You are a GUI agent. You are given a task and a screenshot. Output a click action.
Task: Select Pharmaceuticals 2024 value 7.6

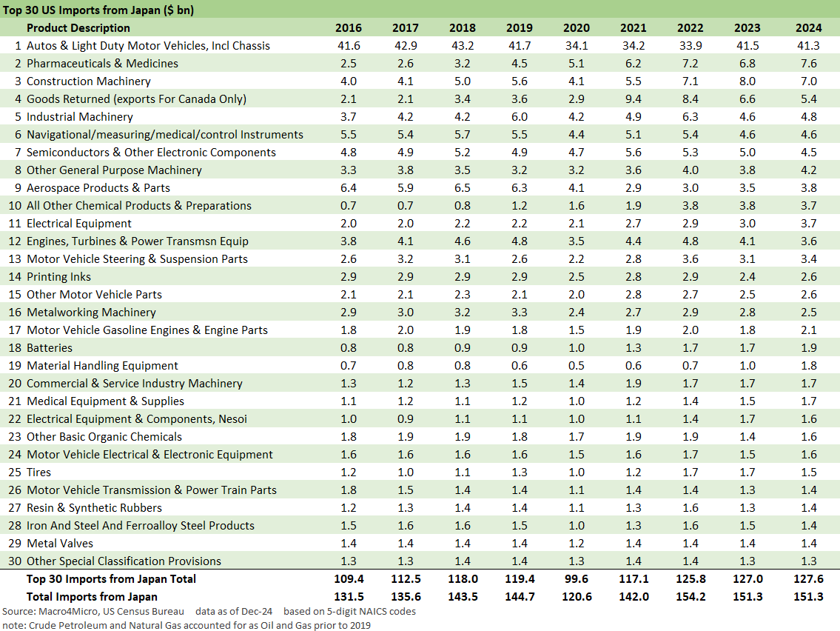click(809, 63)
